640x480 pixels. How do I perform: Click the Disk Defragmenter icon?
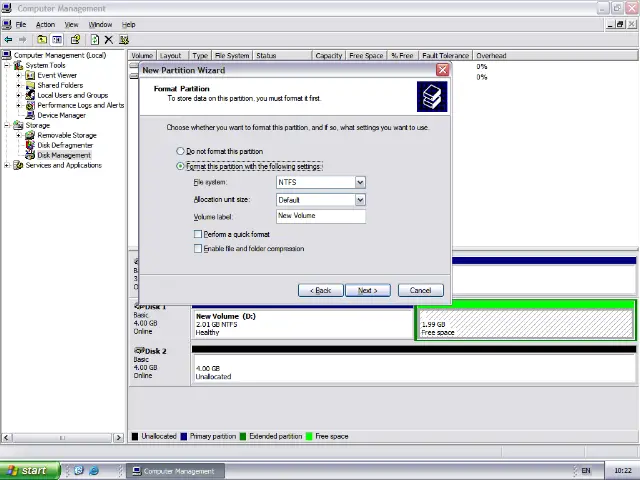point(30,145)
